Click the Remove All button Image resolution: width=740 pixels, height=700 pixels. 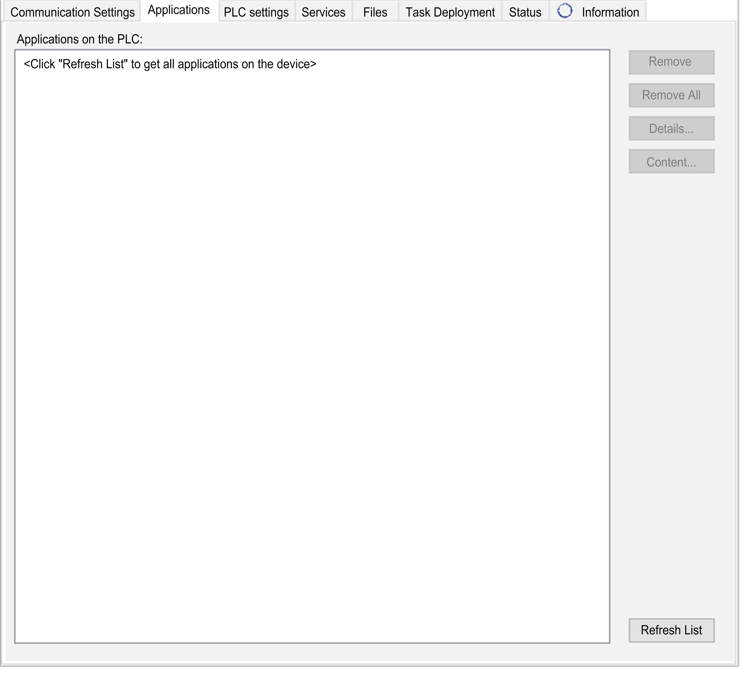tap(671, 95)
